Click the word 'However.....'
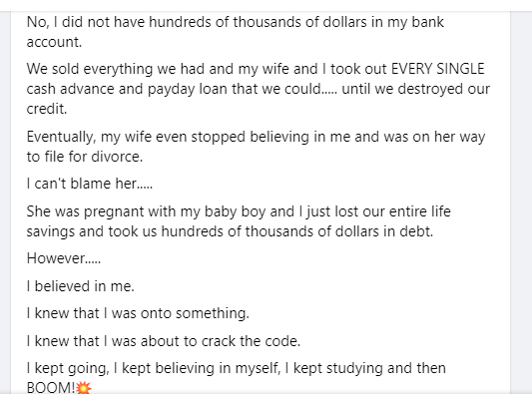532x405 pixels. 64,258
